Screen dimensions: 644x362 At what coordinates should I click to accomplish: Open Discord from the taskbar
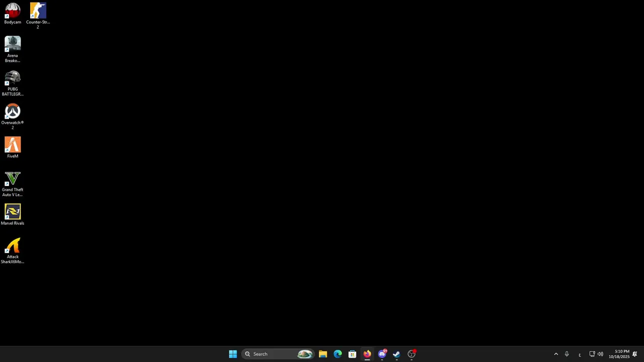(382, 354)
